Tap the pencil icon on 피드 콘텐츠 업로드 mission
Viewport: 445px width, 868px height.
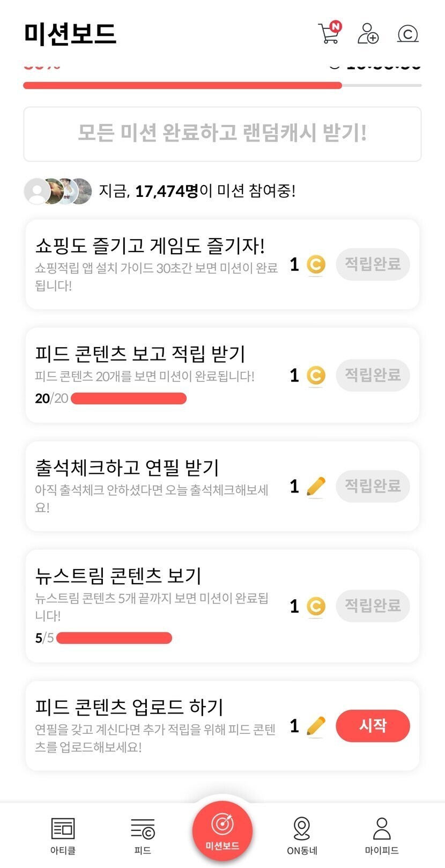(x=316, y=726)
